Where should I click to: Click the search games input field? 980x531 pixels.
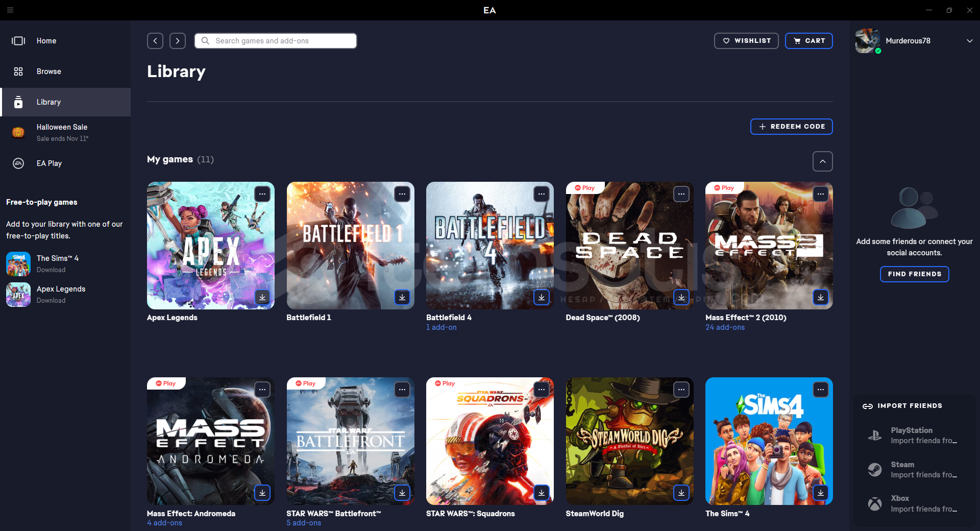276,41
